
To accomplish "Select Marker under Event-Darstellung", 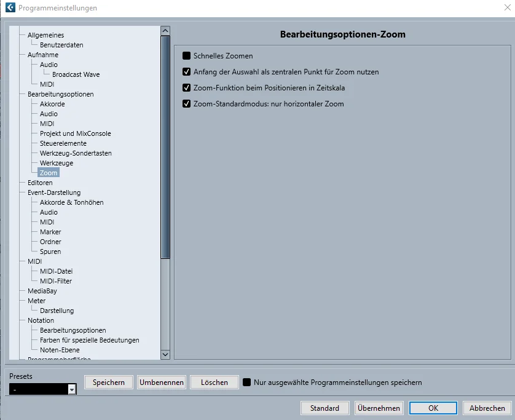I will pos(50,232).
